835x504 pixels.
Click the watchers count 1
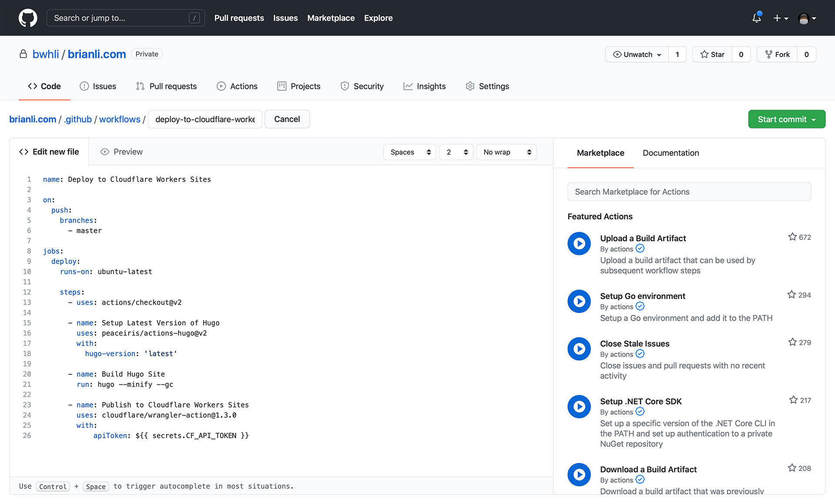tap(677, 54)
